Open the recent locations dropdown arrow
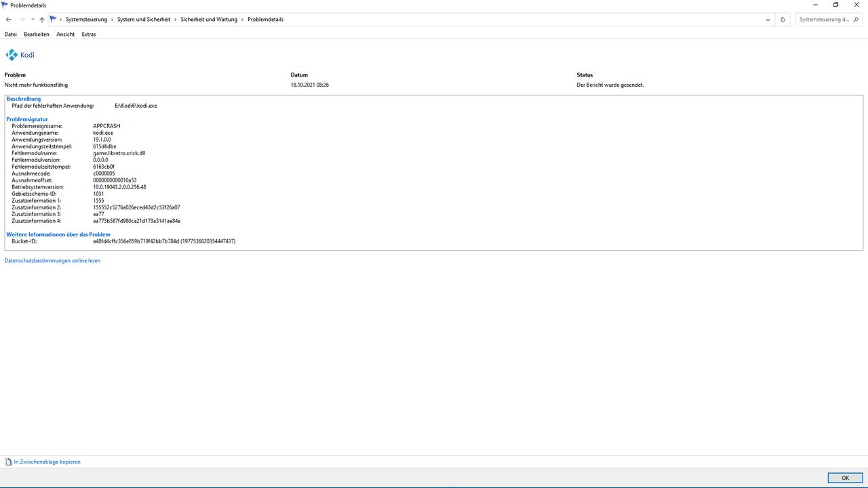Image resolution: width=868 pixels, height=488 pixels. pyautogui.click(x=33, y=20)
